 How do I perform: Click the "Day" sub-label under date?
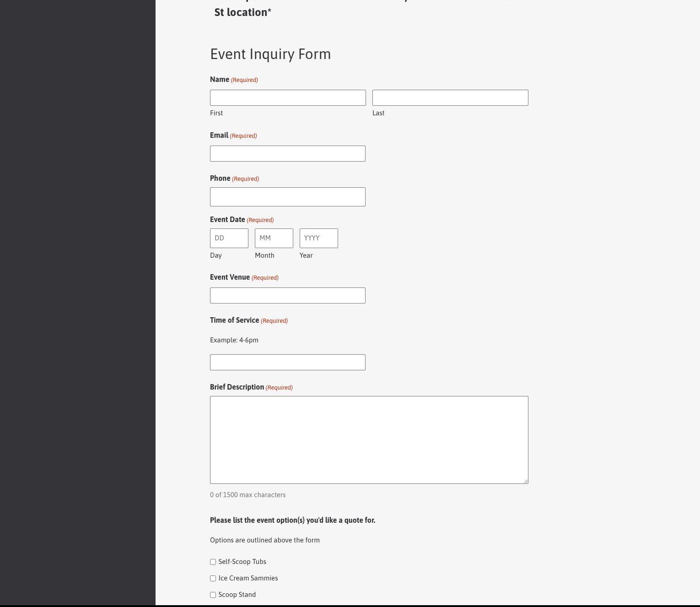pos(216,255)
